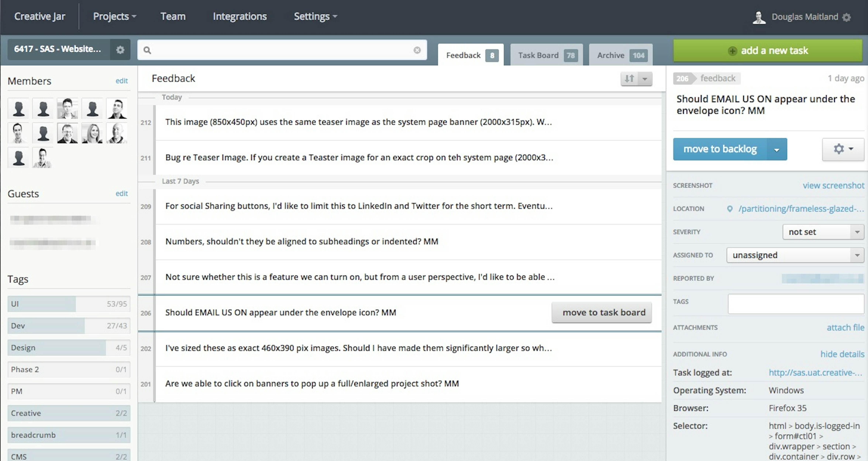
Task: Click the search magnifier icon
Action: (x=147, y=50)
